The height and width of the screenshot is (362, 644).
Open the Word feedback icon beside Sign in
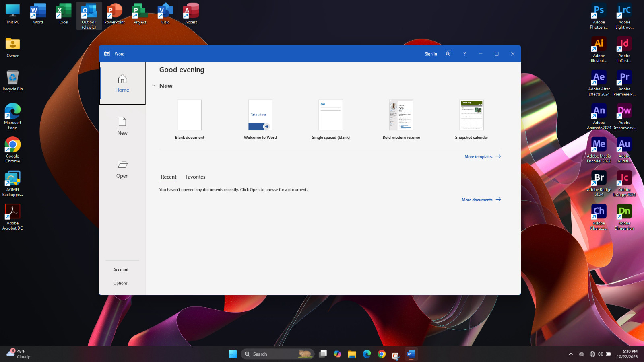[x=448, y=53]
